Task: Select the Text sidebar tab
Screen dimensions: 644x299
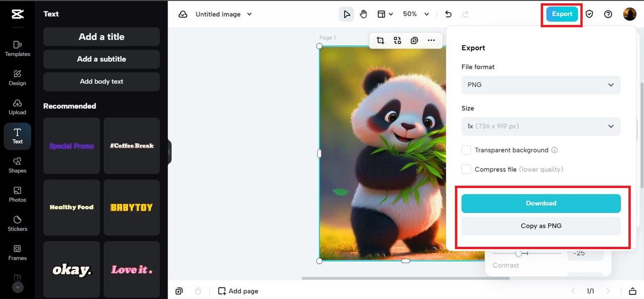Action: [x=18, y=136]
